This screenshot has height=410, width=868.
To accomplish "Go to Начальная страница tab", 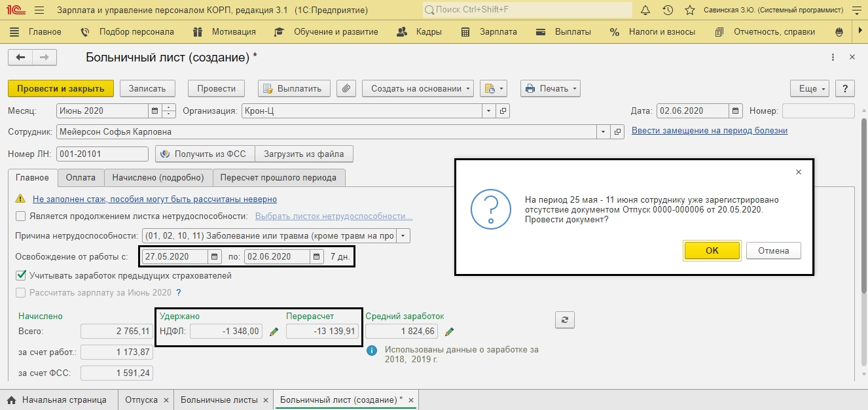I will coord(58,400).
